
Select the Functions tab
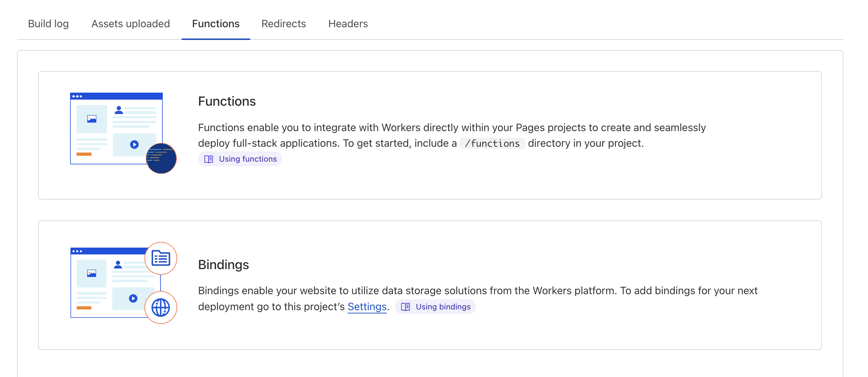pos(216,24)
